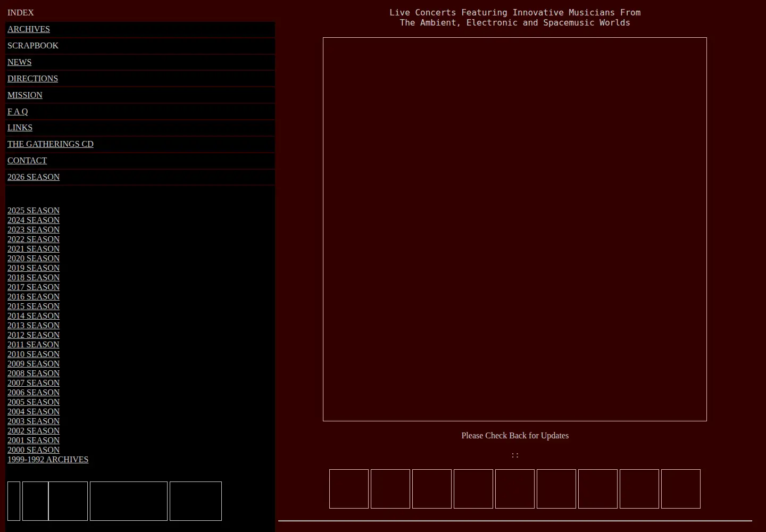Open the 2010 SEASON archive

pyautogui.click(x=34, y=354)
